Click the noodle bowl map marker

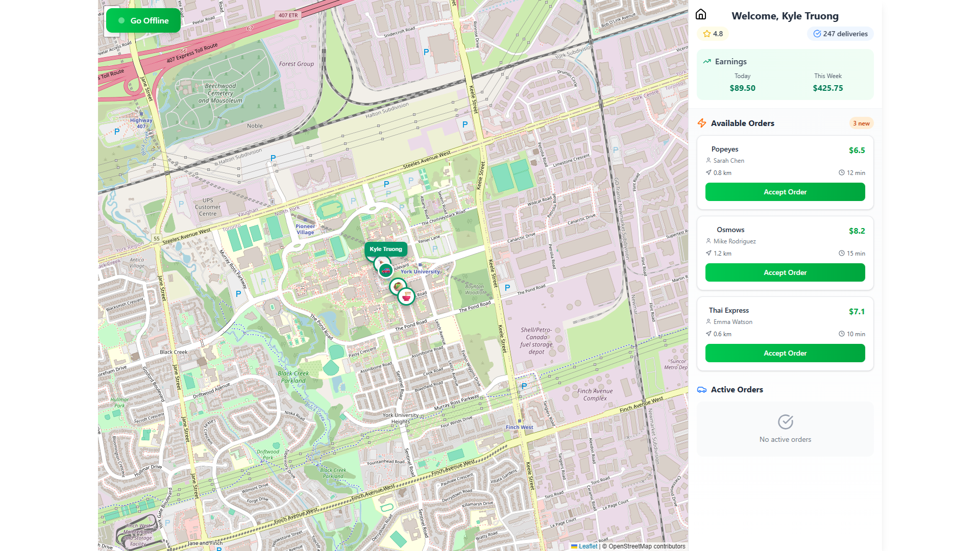[406, 296]
